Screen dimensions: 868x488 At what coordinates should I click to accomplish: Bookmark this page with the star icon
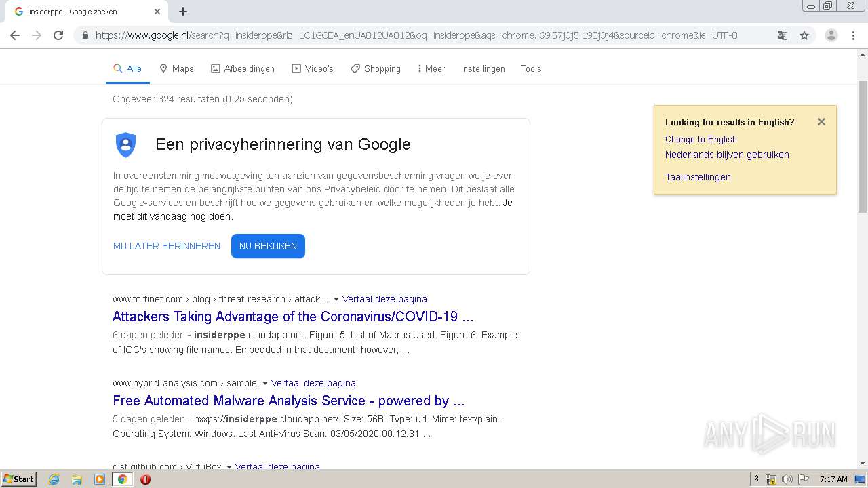pos(804,35)
